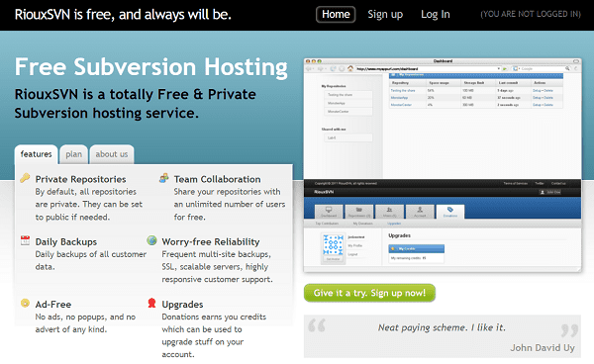Click the "YOU ARE NOT LOGGED IN" text

point(531,14)
